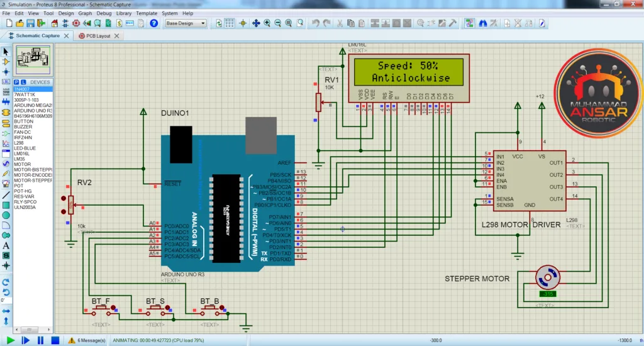644x346 pixels.
Task: Select MOTOR-STEPPER in the devices list
Action: [33, 181]
